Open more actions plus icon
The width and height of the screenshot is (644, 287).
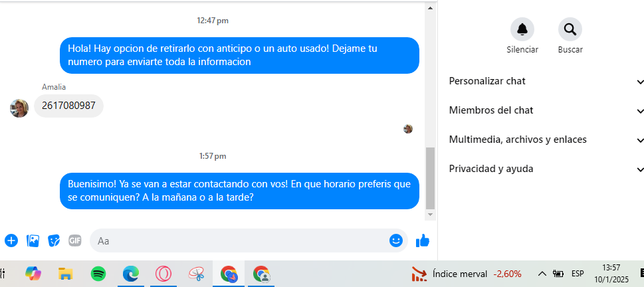pos(11,240)
